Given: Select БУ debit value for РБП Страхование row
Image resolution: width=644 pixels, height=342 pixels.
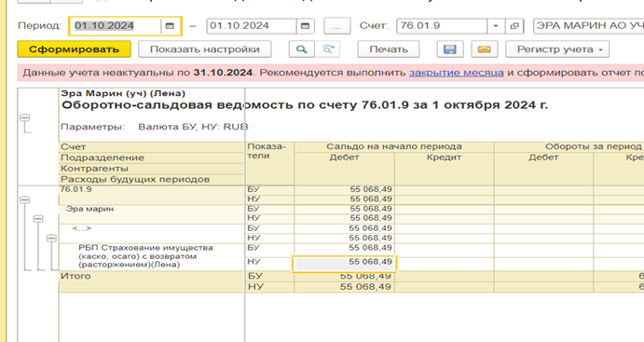Looking at the screenshot, I should 371,248.
